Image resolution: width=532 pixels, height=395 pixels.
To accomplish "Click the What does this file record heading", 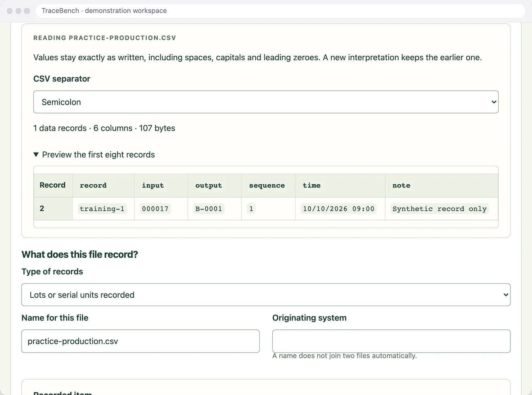I will point(79,254).
